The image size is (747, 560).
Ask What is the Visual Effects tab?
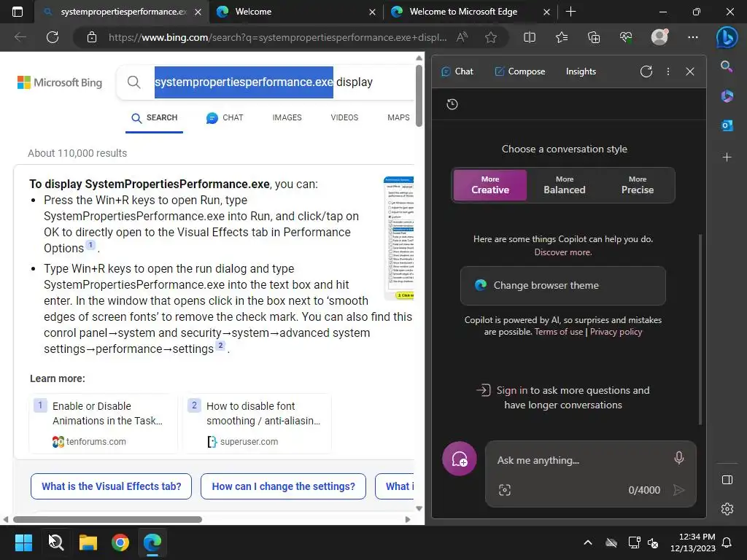pyautogui.click(x=111, y=486)
